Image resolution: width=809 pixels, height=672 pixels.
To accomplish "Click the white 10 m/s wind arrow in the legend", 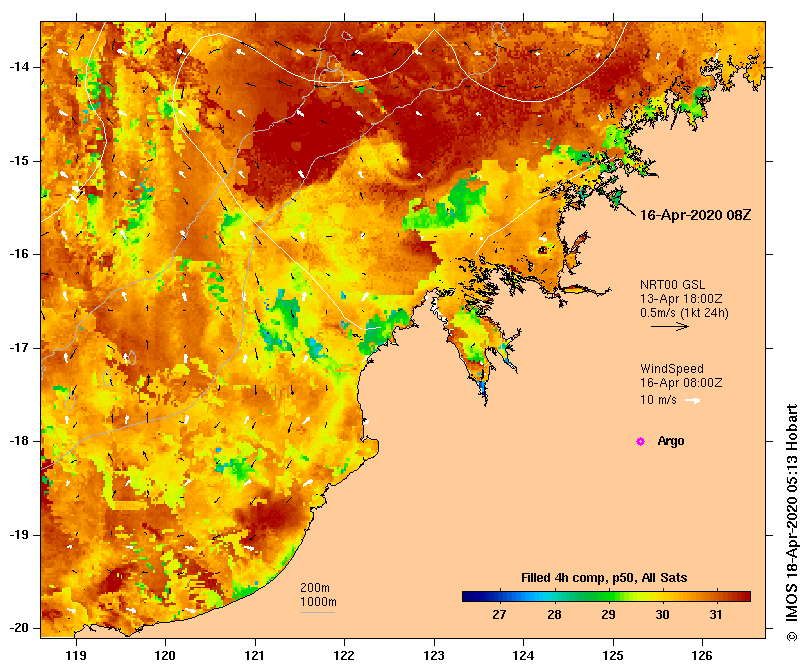I will tap(692, 401).
